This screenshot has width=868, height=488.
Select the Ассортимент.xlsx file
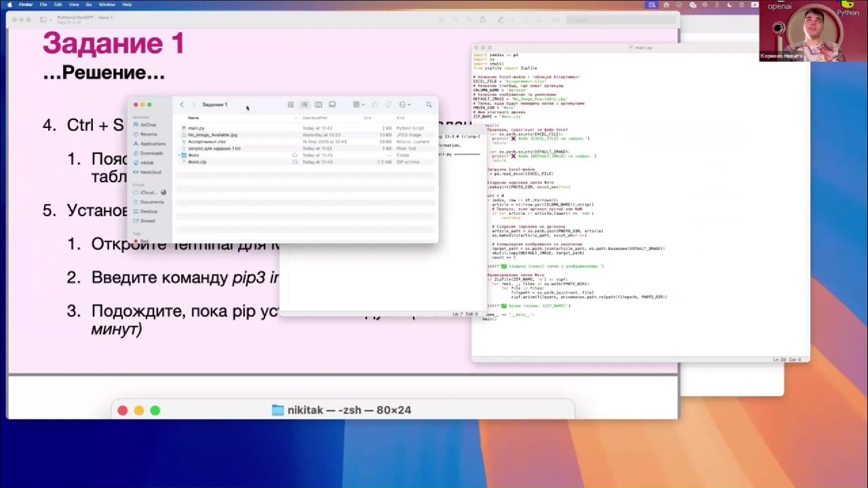click(305, 142)
